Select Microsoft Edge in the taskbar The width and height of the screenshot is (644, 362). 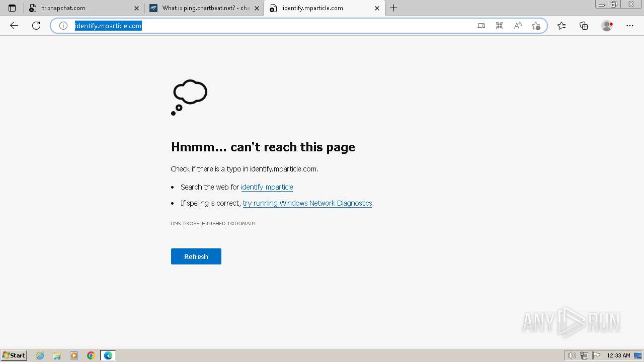point(108,355)
